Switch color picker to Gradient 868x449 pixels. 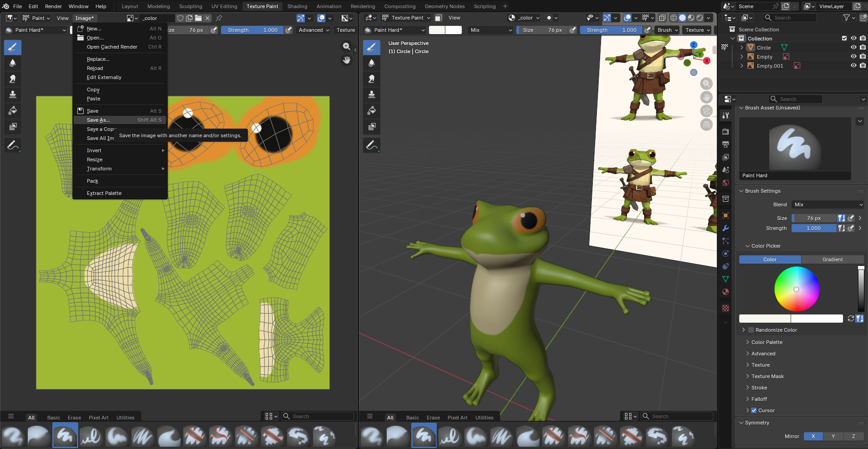click(832, 259)
